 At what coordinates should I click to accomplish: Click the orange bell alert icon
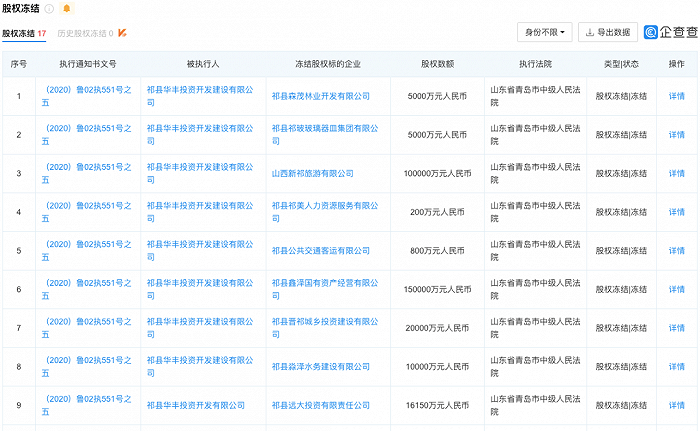(x=66, y=9)
